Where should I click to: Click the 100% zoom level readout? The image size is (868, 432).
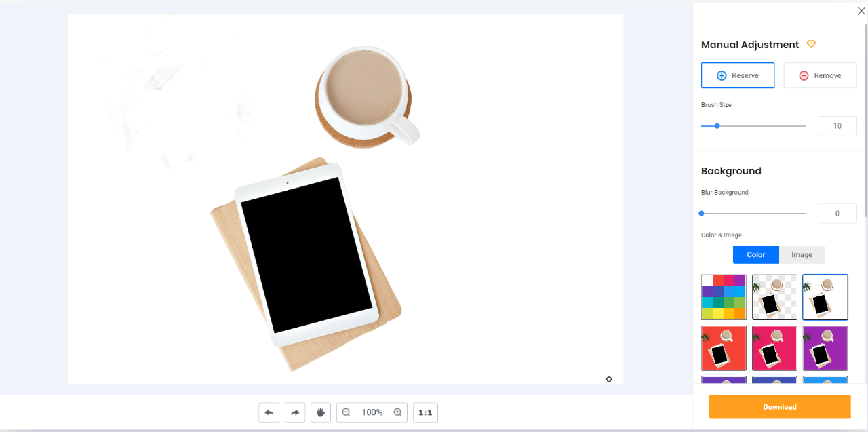click(x=372, y=412)
